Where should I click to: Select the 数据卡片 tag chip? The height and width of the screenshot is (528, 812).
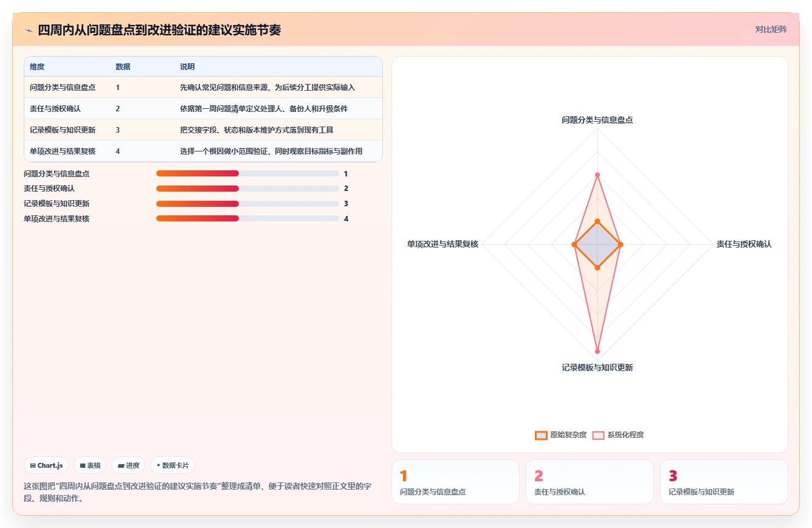[x=173, y=465]
